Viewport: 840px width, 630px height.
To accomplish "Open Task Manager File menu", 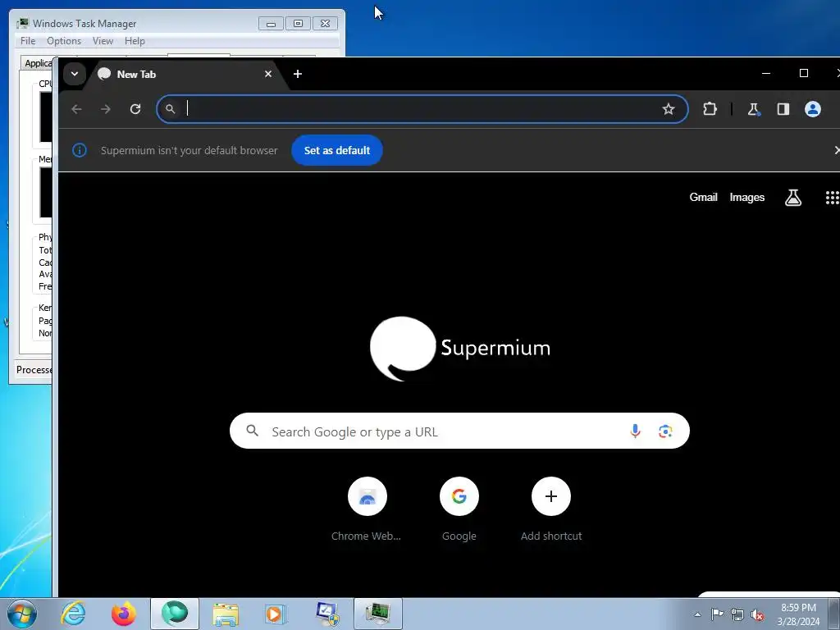I will (28, 41).
